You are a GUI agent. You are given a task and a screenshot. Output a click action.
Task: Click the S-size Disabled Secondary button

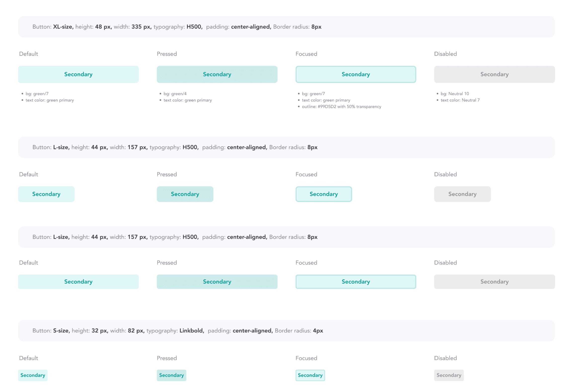(449, 375)
